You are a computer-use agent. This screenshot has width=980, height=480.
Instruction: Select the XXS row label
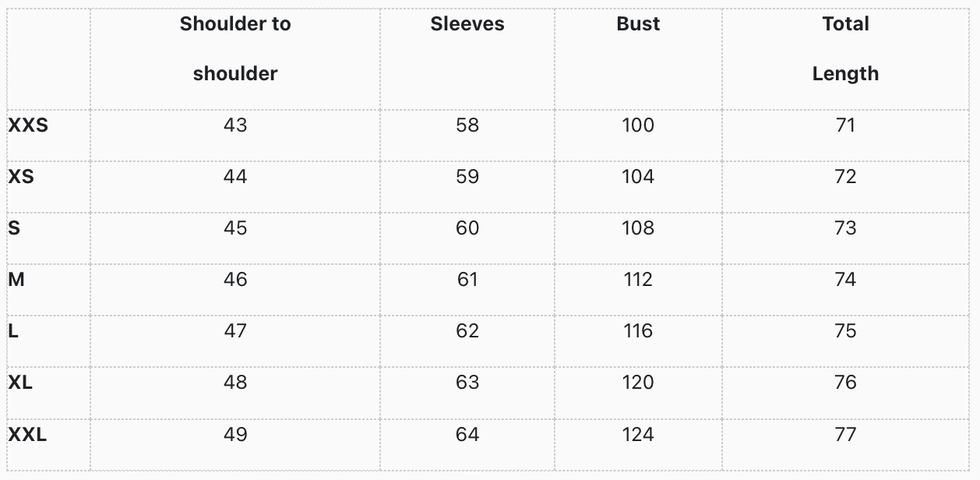click(28, 125)
